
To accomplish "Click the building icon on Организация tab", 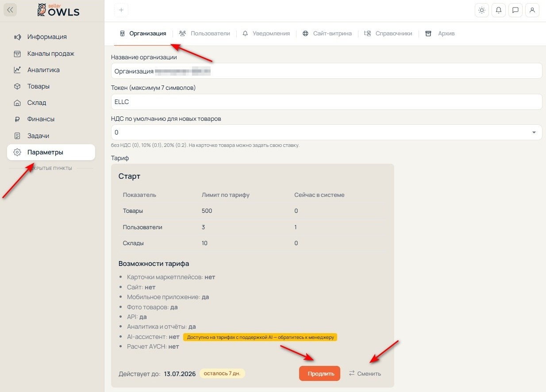I will 123,34.
